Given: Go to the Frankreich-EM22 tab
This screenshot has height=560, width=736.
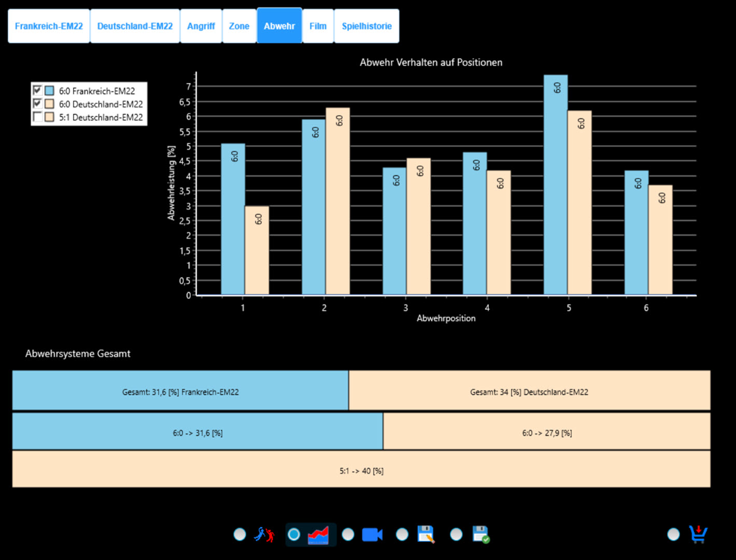Looking at the screenshot, I should click(49, 26).
